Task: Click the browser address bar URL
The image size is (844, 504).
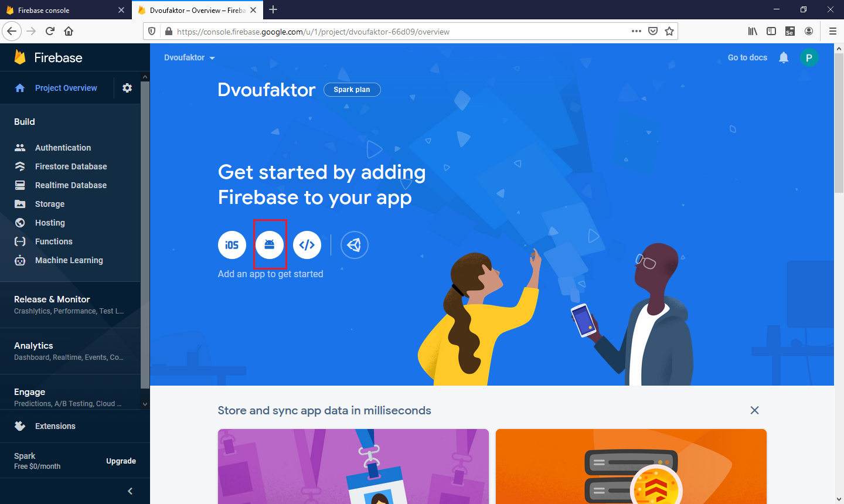Action: (x=313, y=32)
